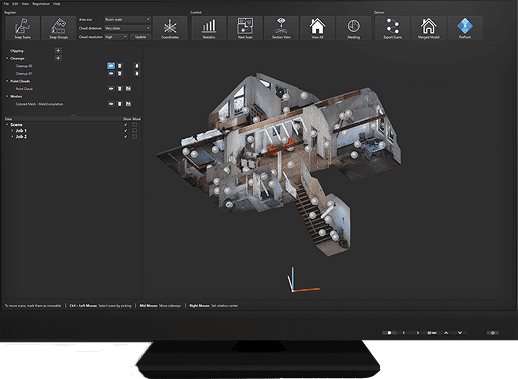Open the Coordinates tool
518x379 pixels.
click(170, 28)
